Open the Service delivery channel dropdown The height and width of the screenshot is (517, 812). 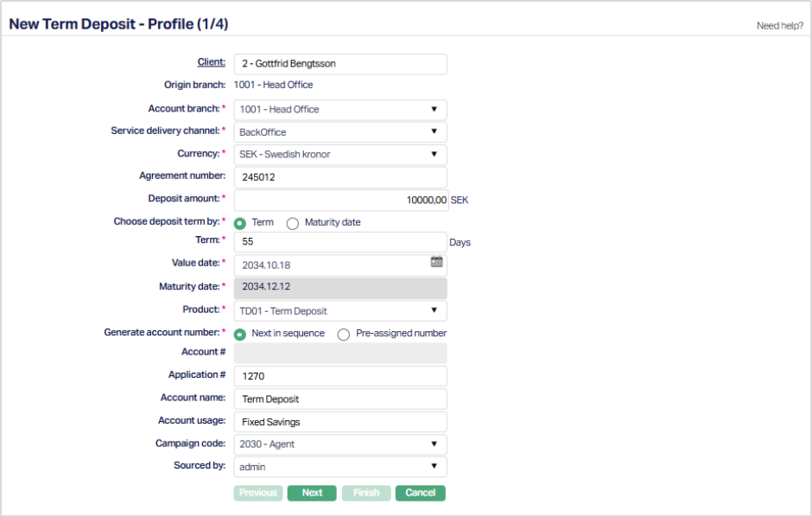point(339,132)
